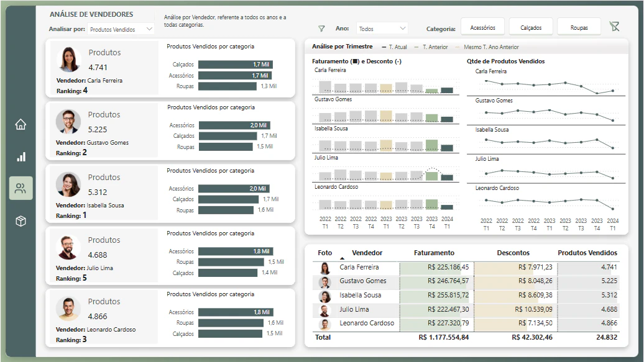Click Isabella Sousa's photo in her seller card
The image size is (644, 362).
point(68,184)
